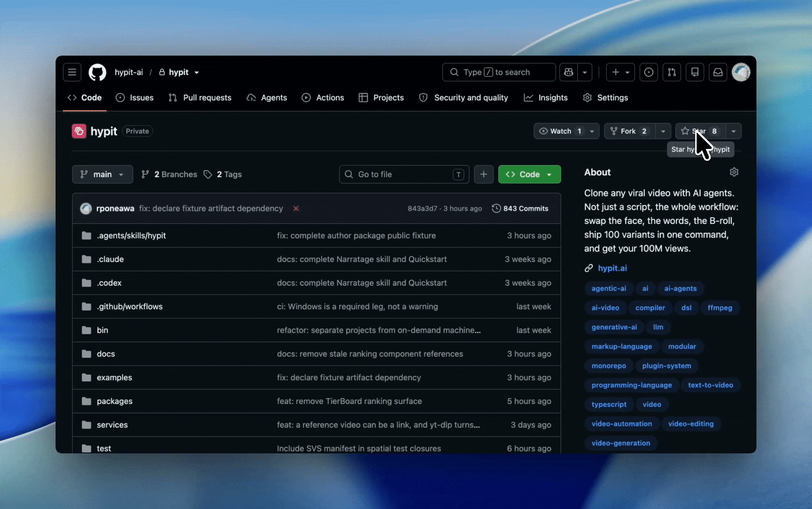812x509 pixels.
Task: Open the Issues tab
Action: 135,98
